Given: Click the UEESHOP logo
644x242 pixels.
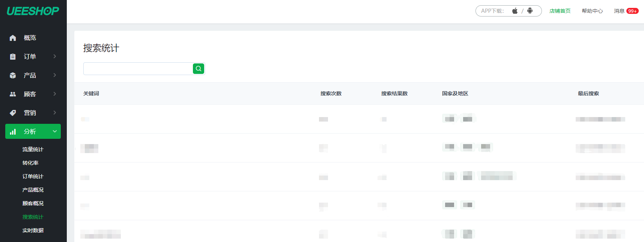Looking at the screenshot, I should pos(33,11).
